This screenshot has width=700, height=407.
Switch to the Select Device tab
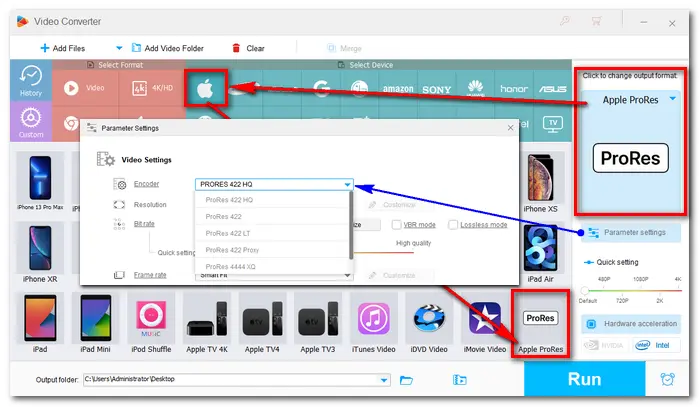click(366, 65)
